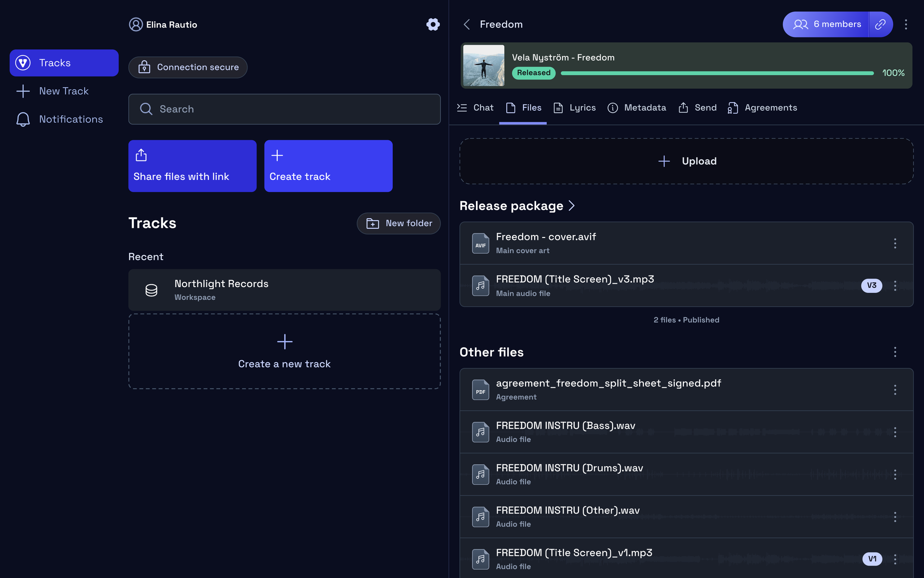Click the Released status badge

click(534, 73)
